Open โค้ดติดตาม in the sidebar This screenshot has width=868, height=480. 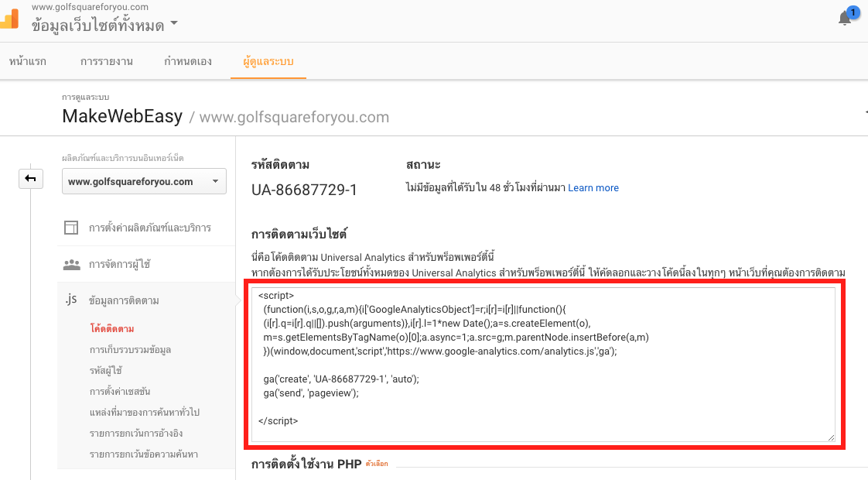click(x=112, y=329)
